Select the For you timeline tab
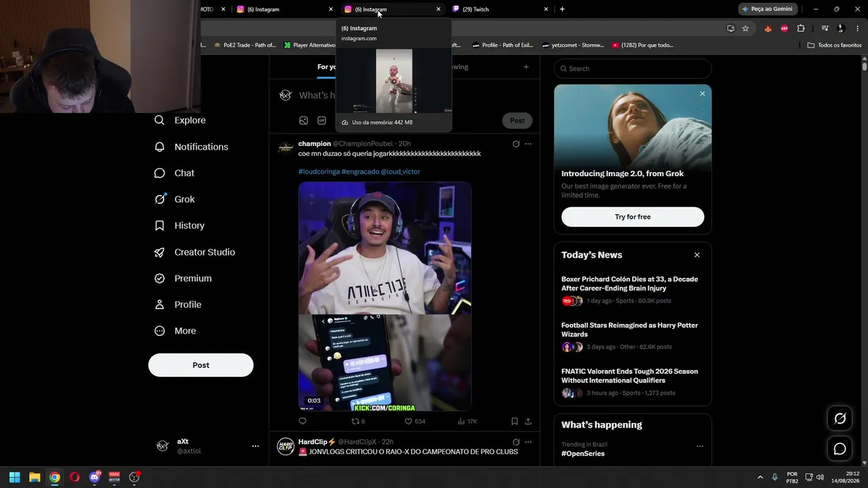Image resolution: width=868 pixels, height=488 pixels. pos(326,67)
